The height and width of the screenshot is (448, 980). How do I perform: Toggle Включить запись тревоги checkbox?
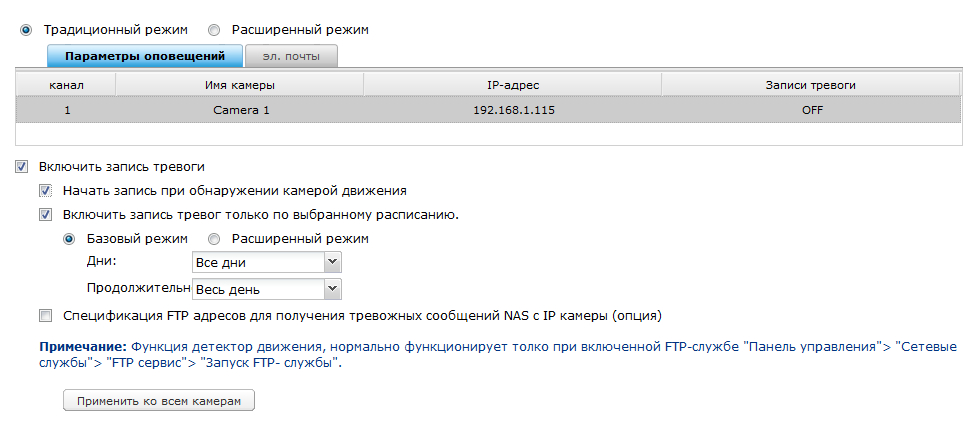point(22,166)
